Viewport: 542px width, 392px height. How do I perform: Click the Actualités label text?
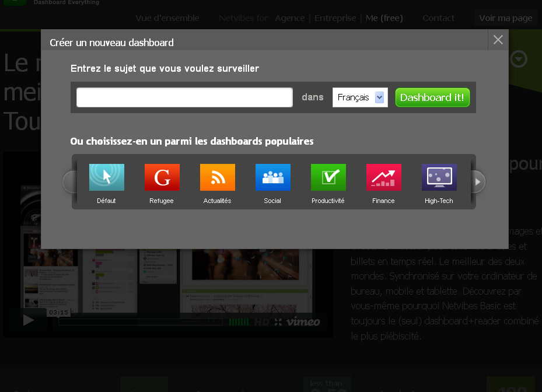[x=218, y=201]
